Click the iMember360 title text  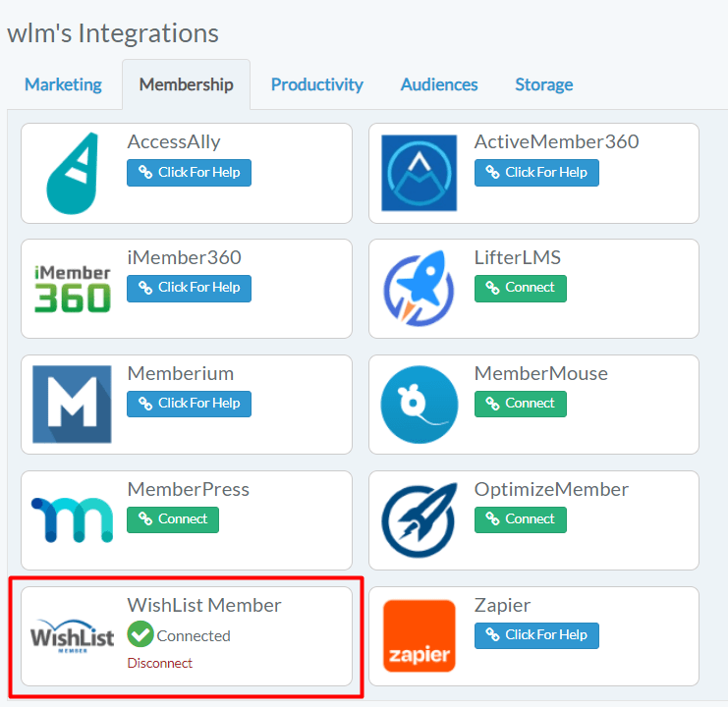(x=185, y=257)
